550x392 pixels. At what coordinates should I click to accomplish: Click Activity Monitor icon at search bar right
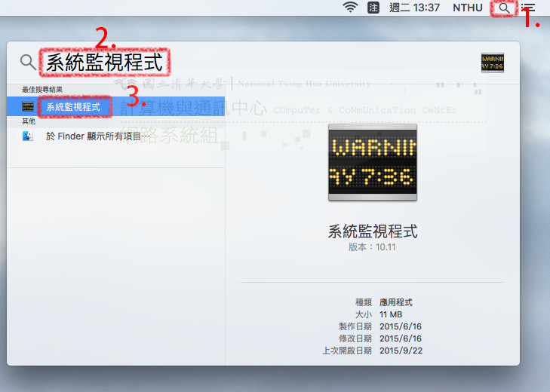[492, 63]
